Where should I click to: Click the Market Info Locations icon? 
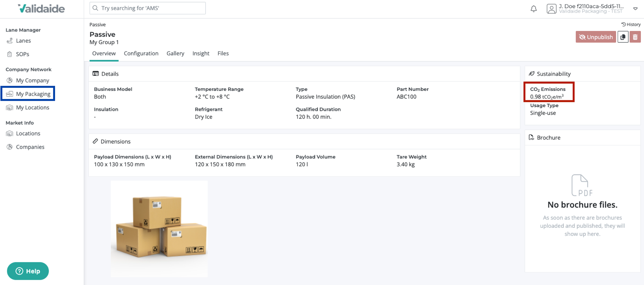(x=9, y=134)
